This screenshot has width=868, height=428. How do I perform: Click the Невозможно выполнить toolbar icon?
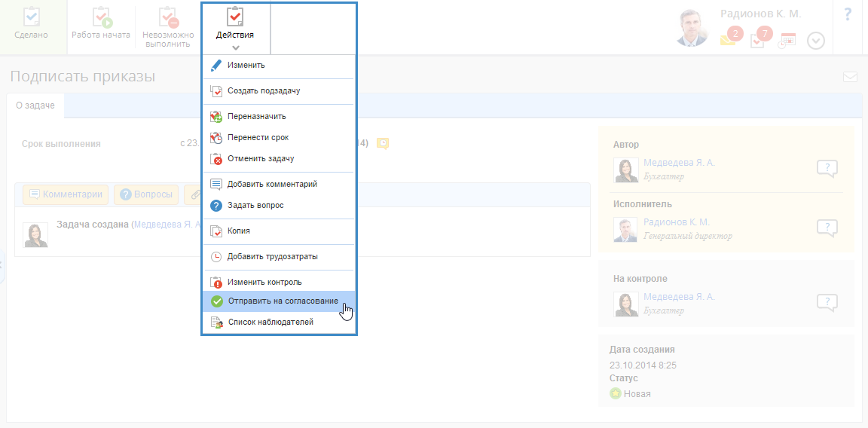(x=168, y=18)
